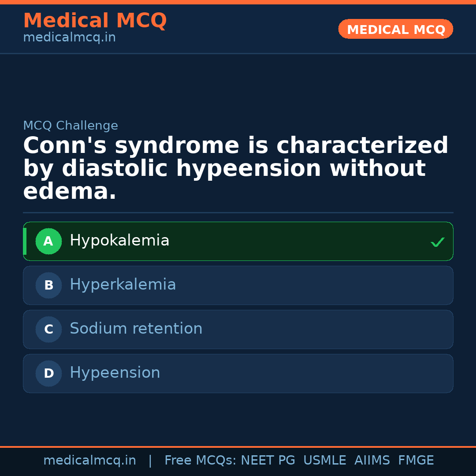Click the green checkmark on Hypokalemia
This screenshot has height=476, width=476.
point(437,242)
